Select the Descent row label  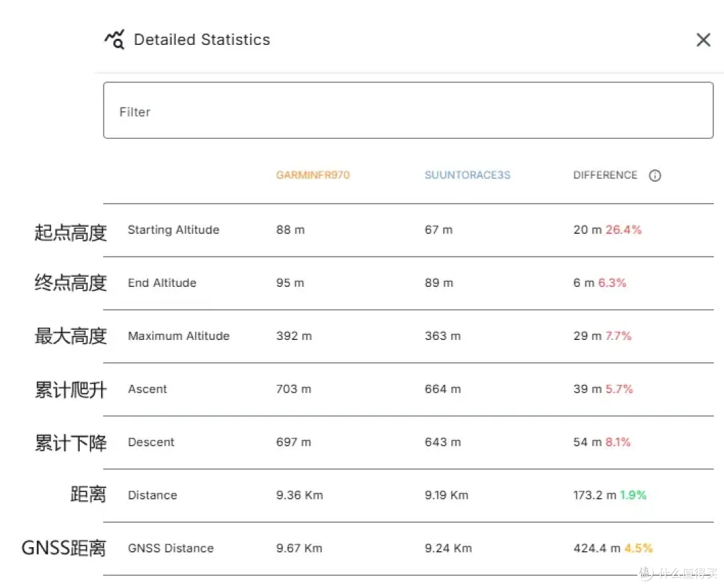[x=151, y=442]
